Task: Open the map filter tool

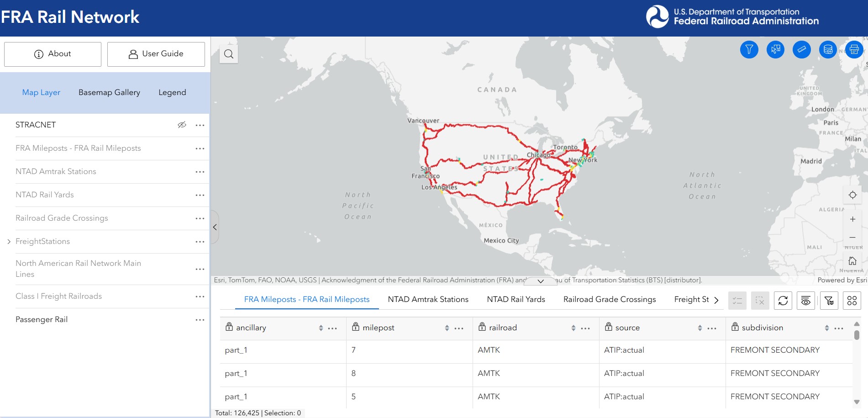Action: tap(749, 49)
